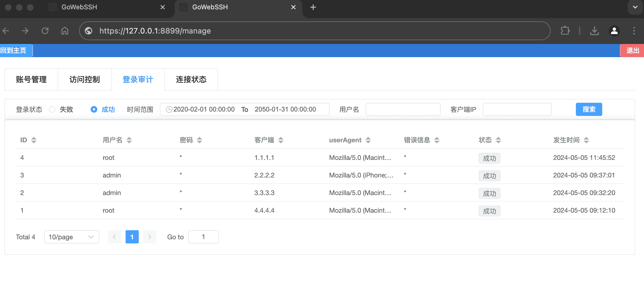
Task: Click the 搜索 search button
Action: point(589,109)
